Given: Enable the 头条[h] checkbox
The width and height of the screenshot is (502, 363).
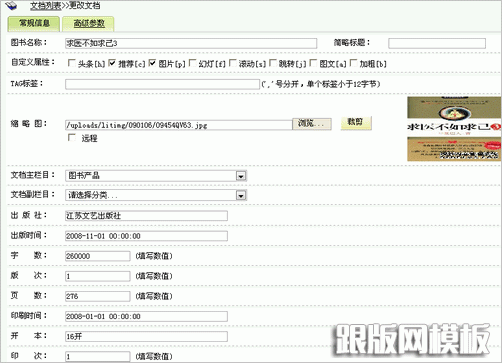Looking at the screenshot, I should [x=71, y=63].
